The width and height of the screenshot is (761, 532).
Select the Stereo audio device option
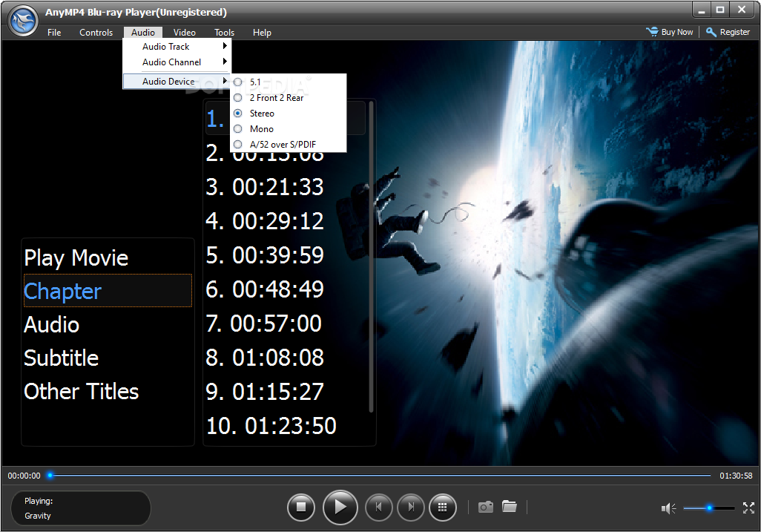(x=289, y=113)
